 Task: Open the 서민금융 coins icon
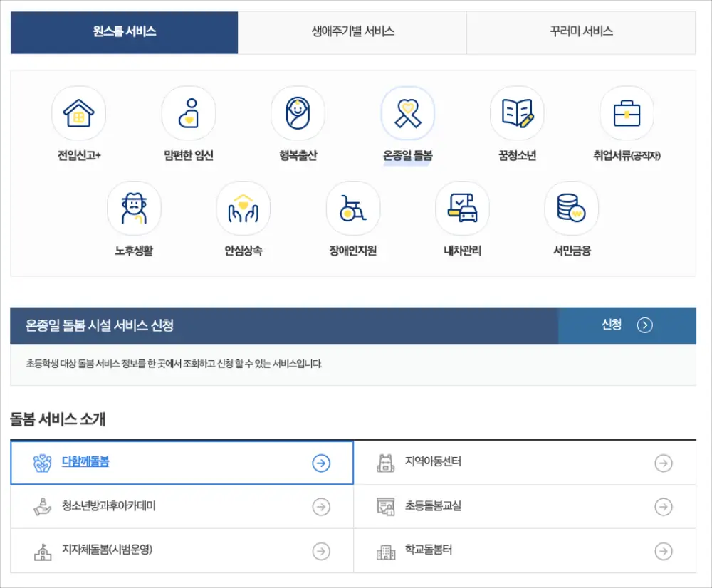tap(572, 208)
